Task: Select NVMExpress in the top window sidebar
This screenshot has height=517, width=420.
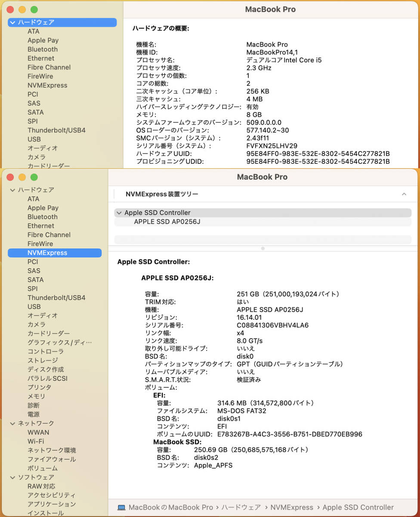Action: (x=47, y=85)
